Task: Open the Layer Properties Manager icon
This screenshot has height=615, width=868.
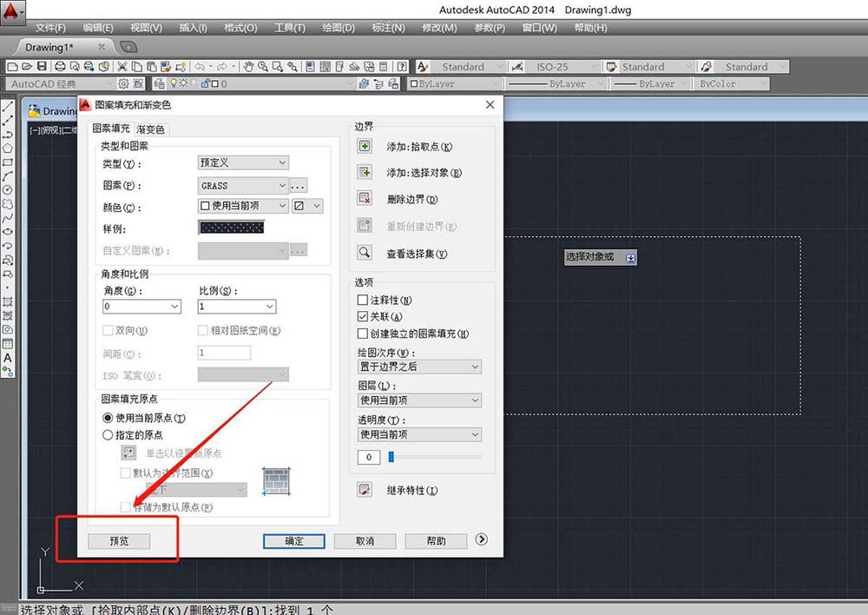Action: (160, 83)
